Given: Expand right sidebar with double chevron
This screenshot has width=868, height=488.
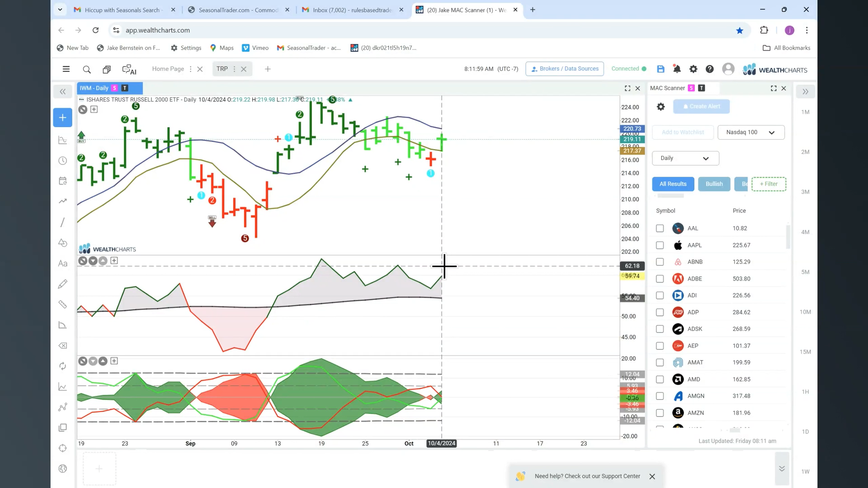Looking at the screenshot, I should 805,92.
